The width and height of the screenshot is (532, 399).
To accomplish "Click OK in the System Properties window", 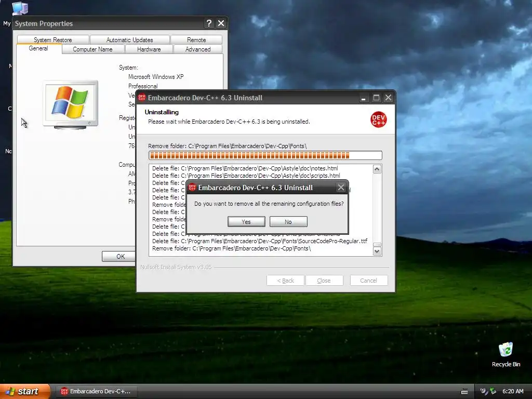I will click(x=119, y=257).
